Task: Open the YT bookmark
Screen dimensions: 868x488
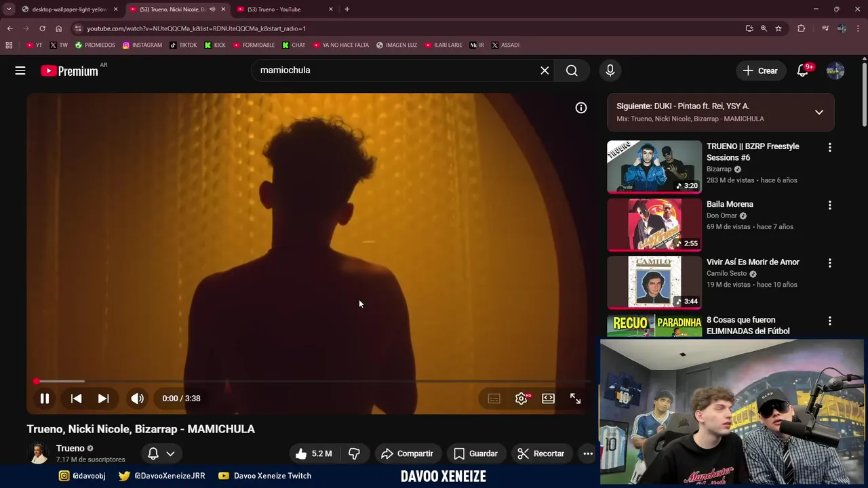Action: (x=34, y=45)
